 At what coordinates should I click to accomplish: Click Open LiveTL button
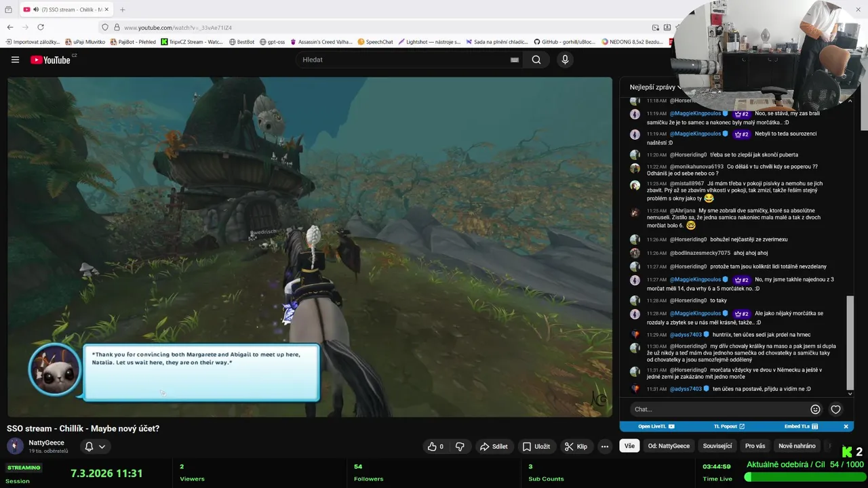click(x=656, y=426)
